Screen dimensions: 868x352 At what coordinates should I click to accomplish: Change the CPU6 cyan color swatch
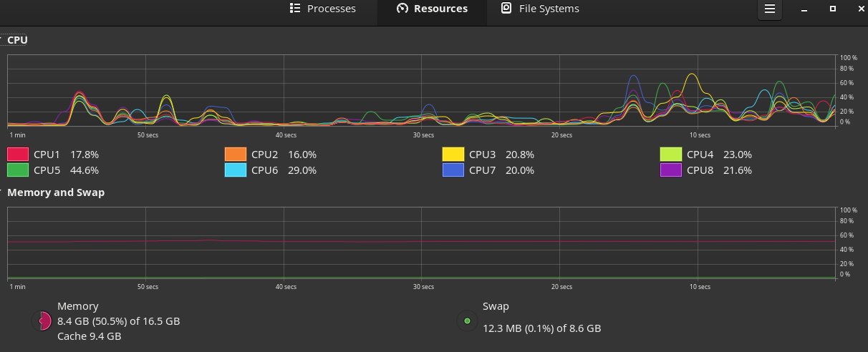pyautogui.click(x=235, y=170)
